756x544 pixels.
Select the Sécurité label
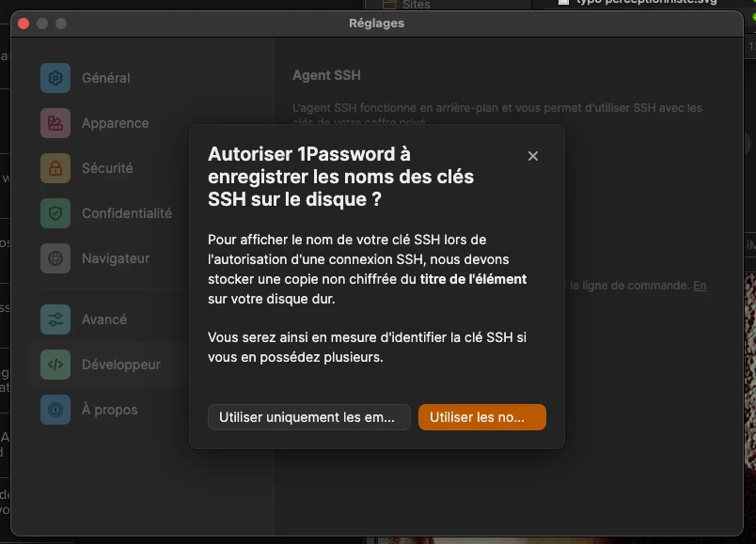click(x=107, y=168)
